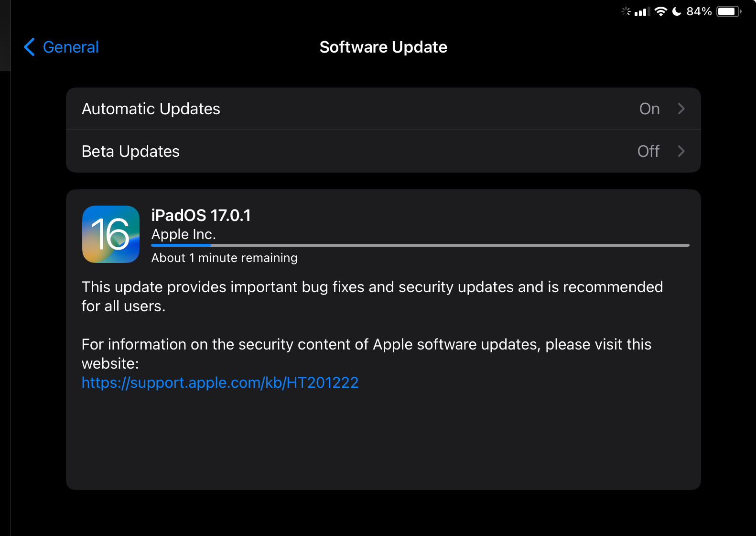756x536 pixels.
Task: Tap the 'iPadOS 17.0.1' title
Action: click(201, 215)
